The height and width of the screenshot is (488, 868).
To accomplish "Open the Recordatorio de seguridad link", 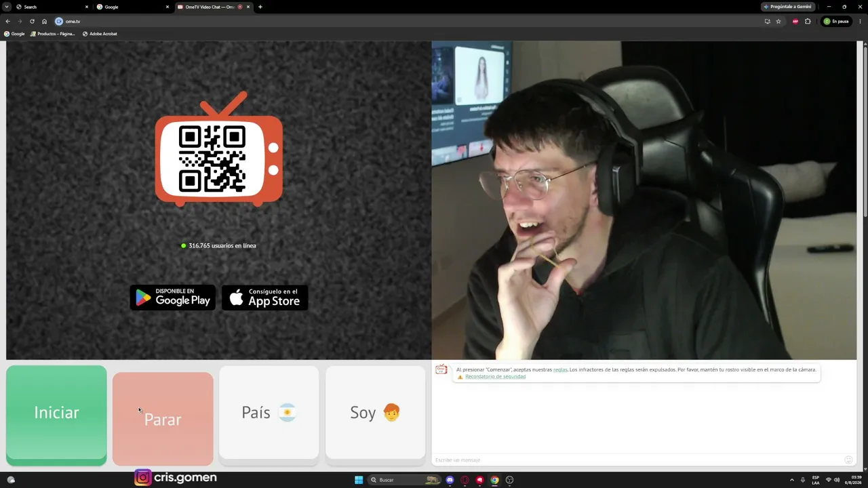I will coord(495,377).
